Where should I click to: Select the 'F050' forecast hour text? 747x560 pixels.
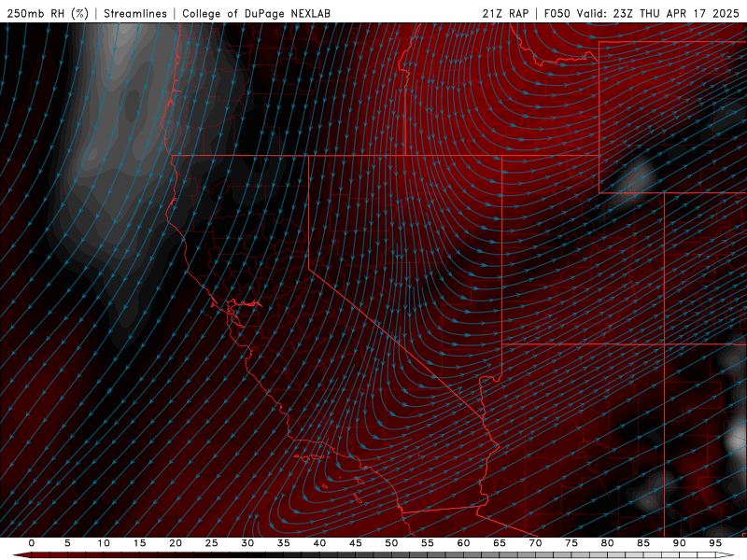click(557, 13)
